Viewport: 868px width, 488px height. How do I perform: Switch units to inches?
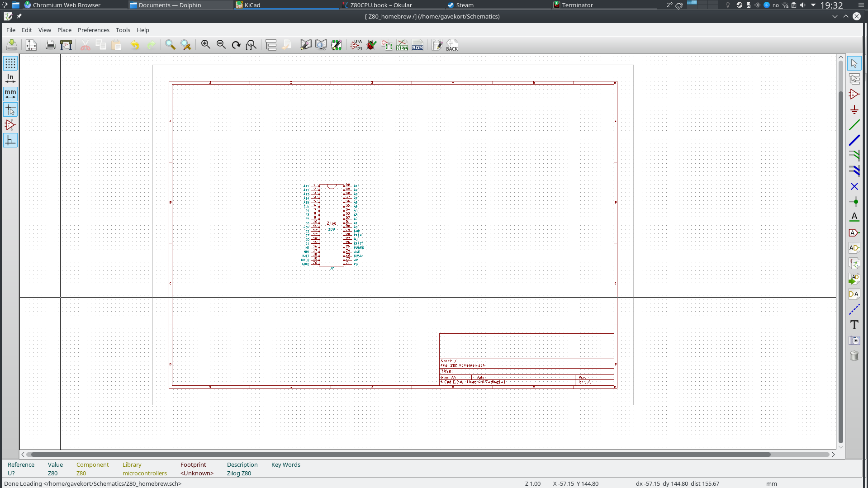pos(10,79)
